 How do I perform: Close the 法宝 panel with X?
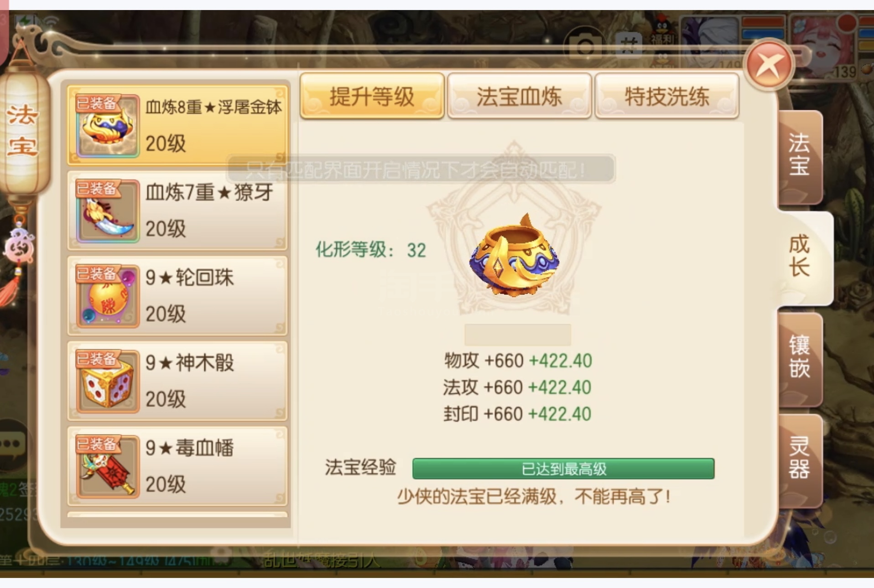[770, 66]
